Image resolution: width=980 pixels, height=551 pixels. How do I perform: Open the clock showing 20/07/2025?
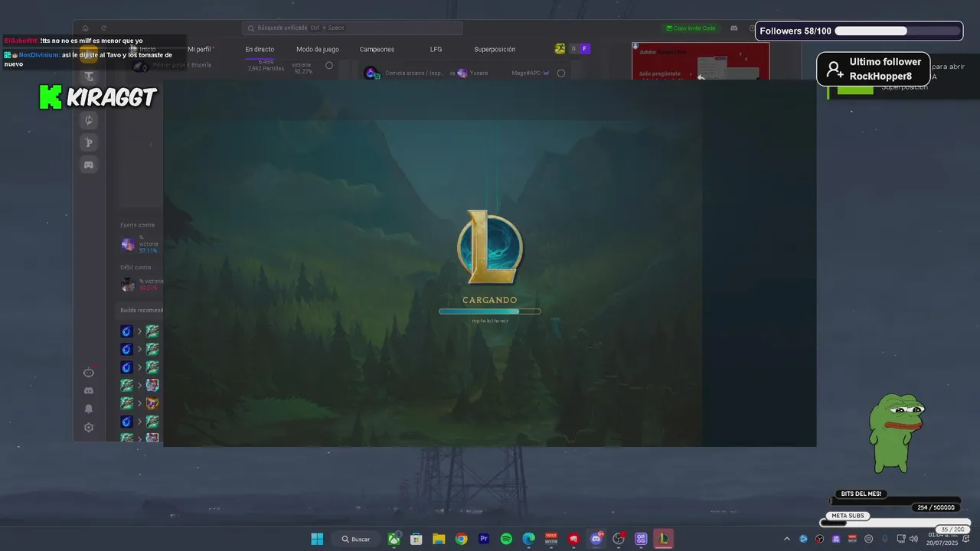942,539
